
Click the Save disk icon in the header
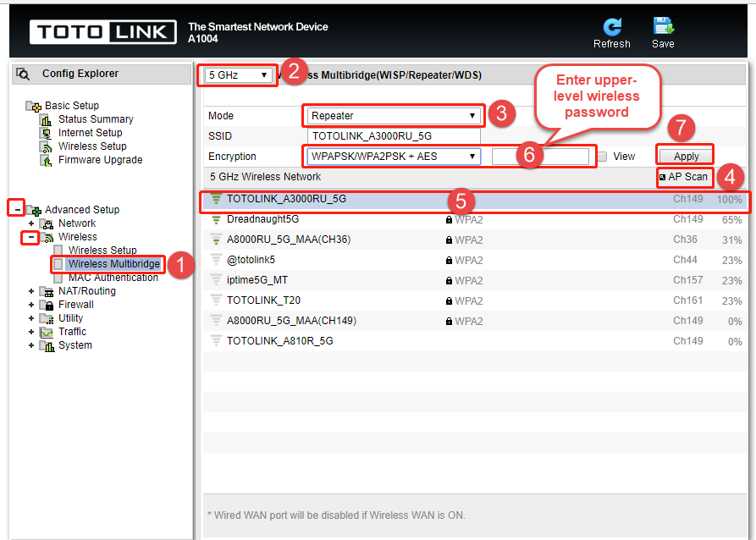click(x=664, y=26)
